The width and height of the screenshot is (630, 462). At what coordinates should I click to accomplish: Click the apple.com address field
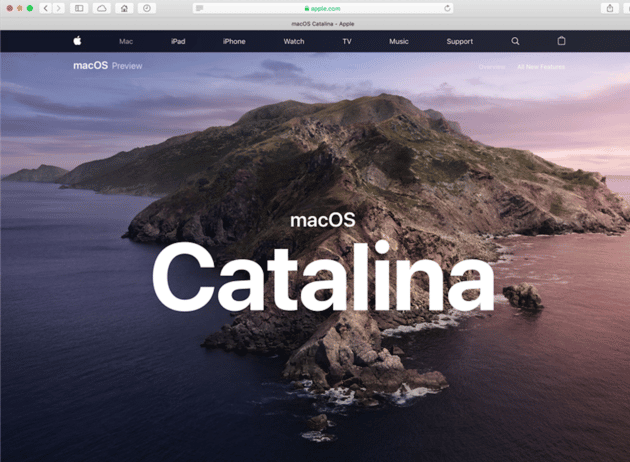[323, 8]
